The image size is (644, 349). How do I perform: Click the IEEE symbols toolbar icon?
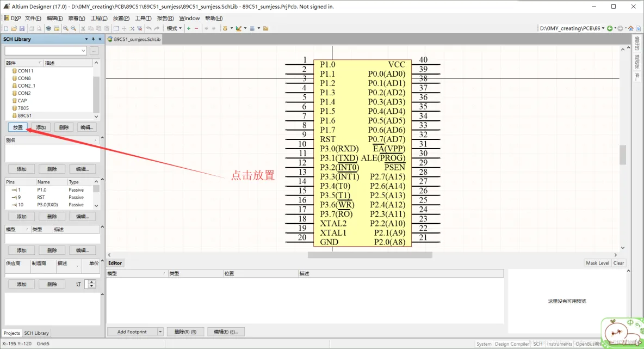(x=225, y=28)
